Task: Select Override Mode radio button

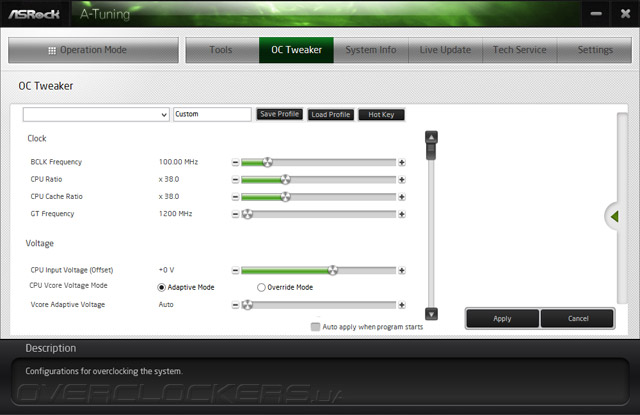Action: (261, 287)
